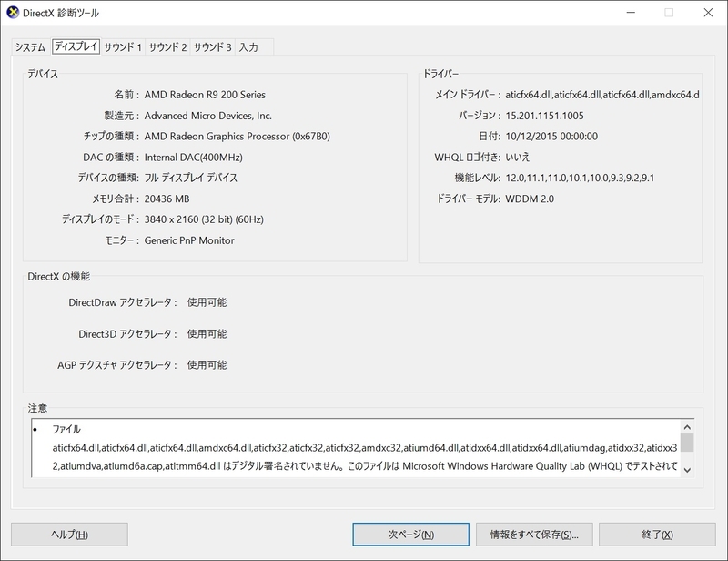Viewport: 728px width, 561px height.
Task: Switch to the システム tab
Action: [31, 47]
